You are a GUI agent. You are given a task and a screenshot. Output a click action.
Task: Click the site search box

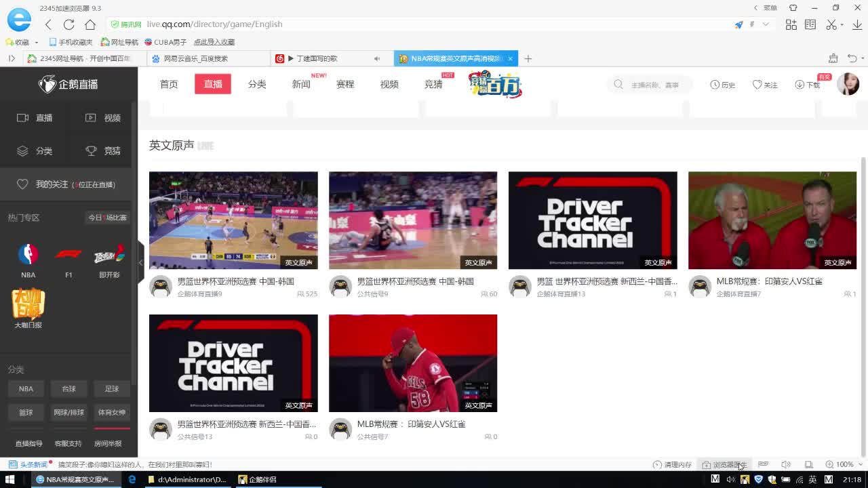[x=650, y=85]
